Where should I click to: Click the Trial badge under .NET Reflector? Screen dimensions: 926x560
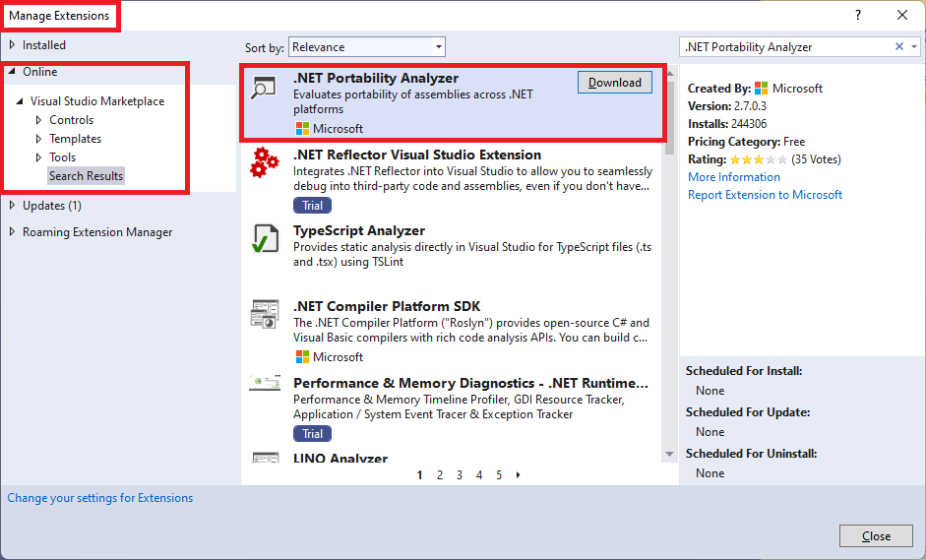[x=312, y=206]
